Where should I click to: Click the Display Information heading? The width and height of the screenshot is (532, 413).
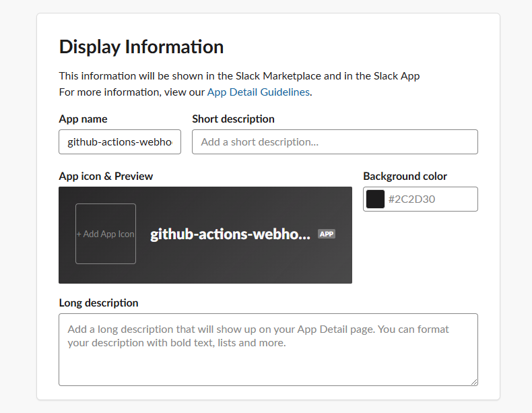click(141, 46)
